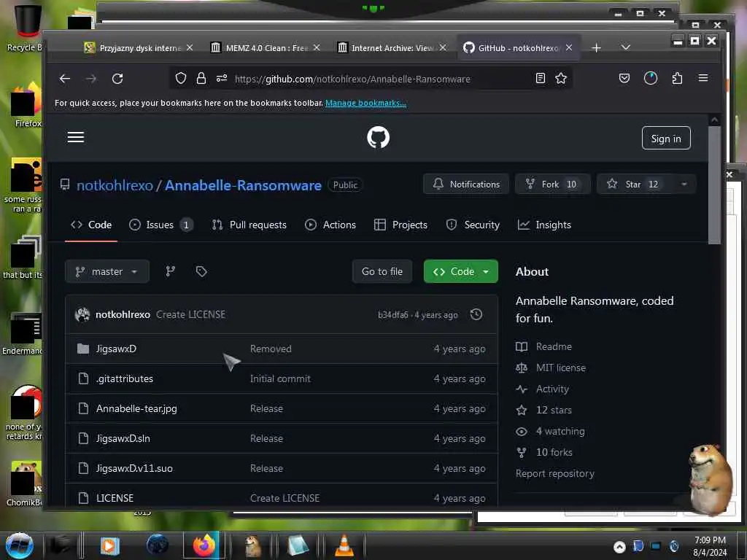Open Firefox icon in taskbar

pyautogui.click(x=204, y=545)
